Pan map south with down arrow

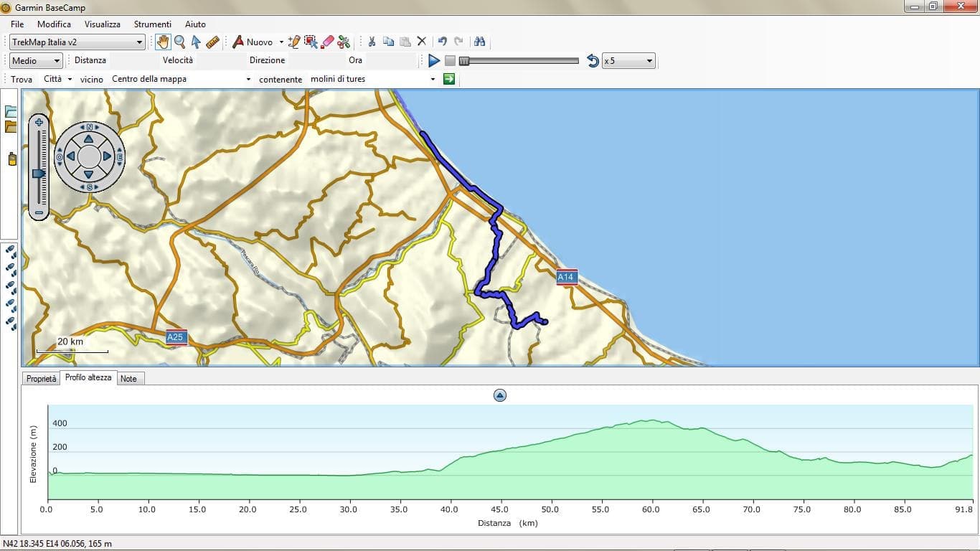[x=88, y=174]
